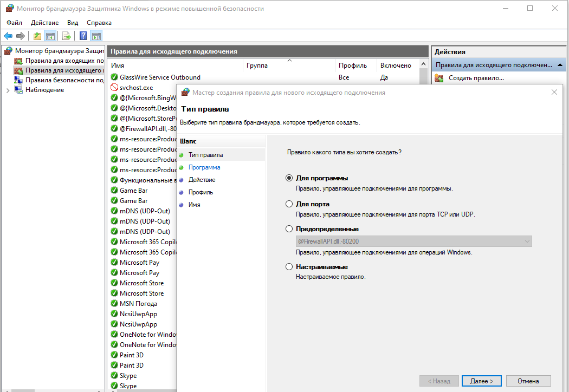This screenshot has width=569, height=392.
Task: Toggle the console tree toolbar icon
Action: 50,36
